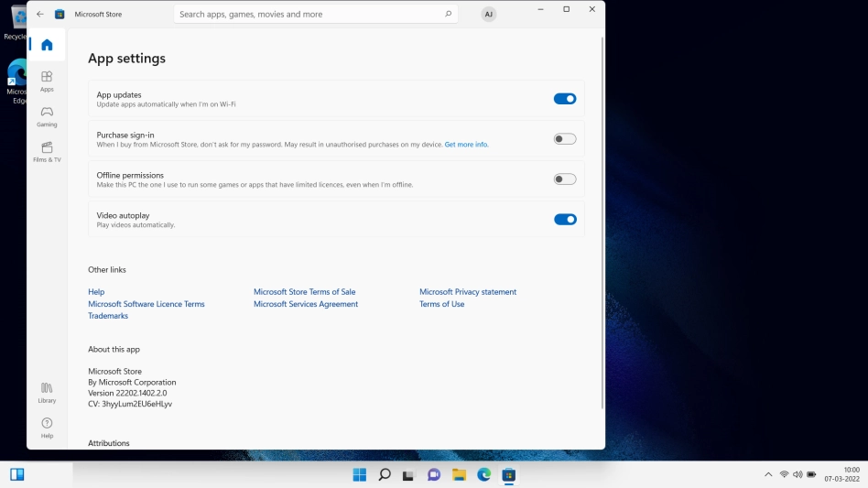This screenshot has width=868, height=488.
Task: Click the back arrow in title bar
Action: point(39,15)
